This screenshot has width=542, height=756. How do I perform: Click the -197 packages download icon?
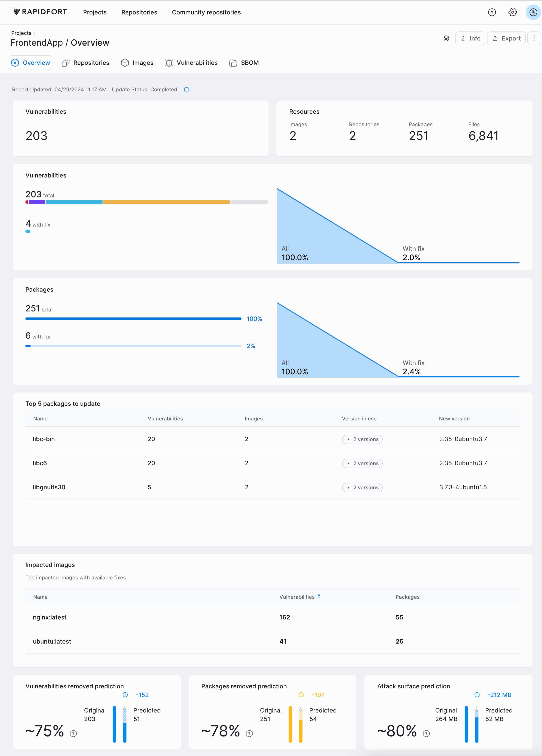point(301,695)
